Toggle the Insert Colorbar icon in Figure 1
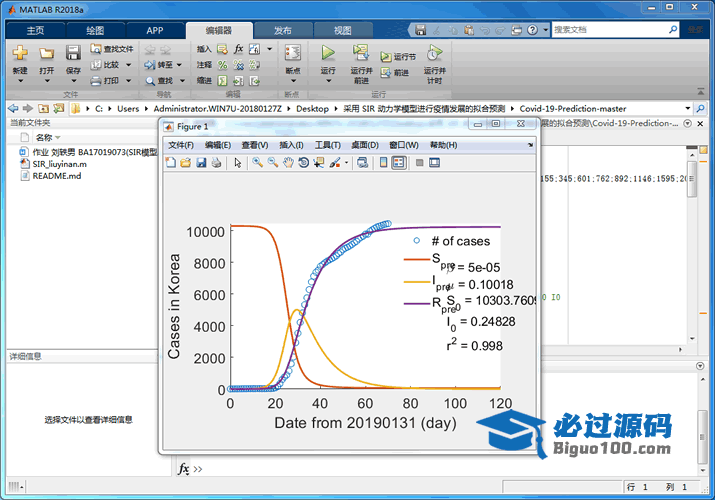Image resolution: width=715 pixels, height=500 pixels. click(383, 163)
